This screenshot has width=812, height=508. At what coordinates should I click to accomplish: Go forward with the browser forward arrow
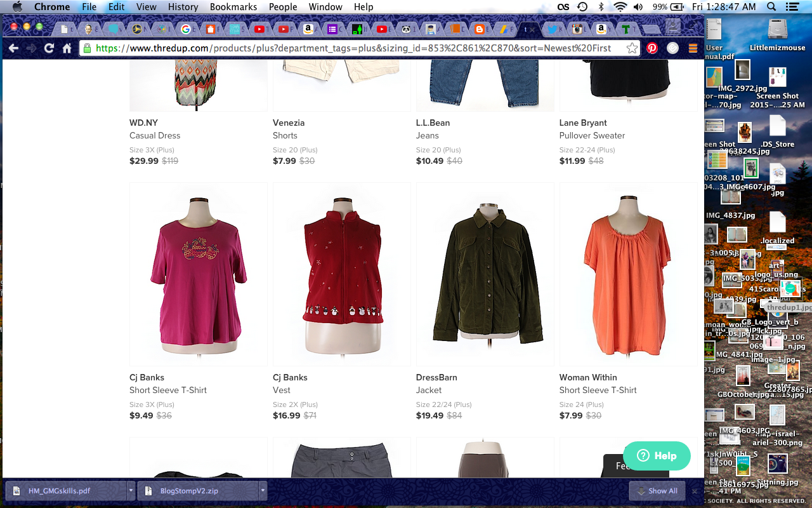(x=31, y=48)
